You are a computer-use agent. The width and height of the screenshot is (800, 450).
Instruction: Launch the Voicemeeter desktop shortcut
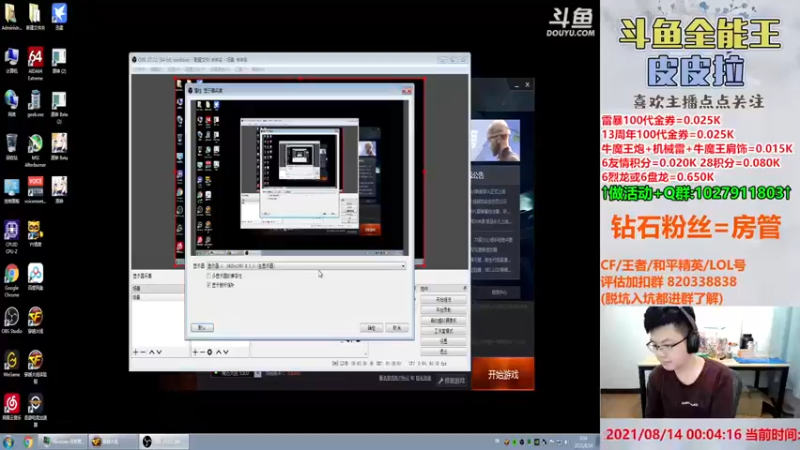[35, 191]
